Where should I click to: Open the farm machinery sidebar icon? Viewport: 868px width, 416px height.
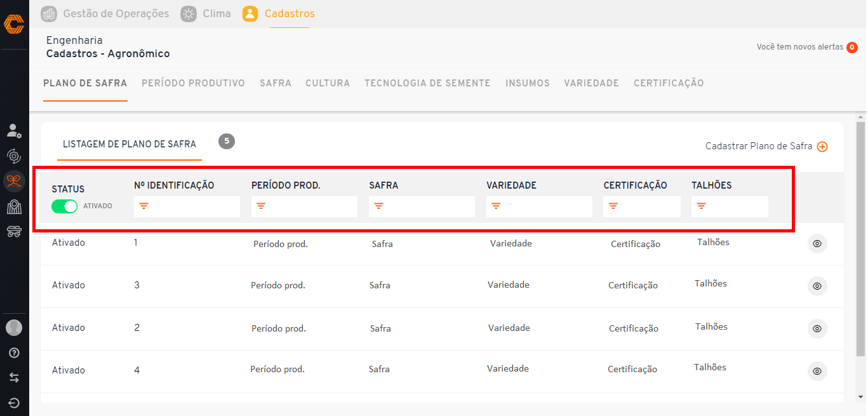click(14, 232)
